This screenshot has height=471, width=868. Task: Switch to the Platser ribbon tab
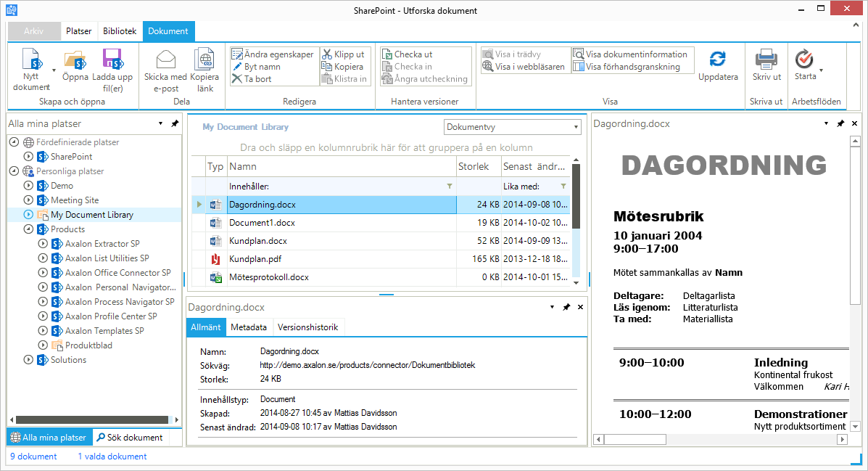[78, 31]
